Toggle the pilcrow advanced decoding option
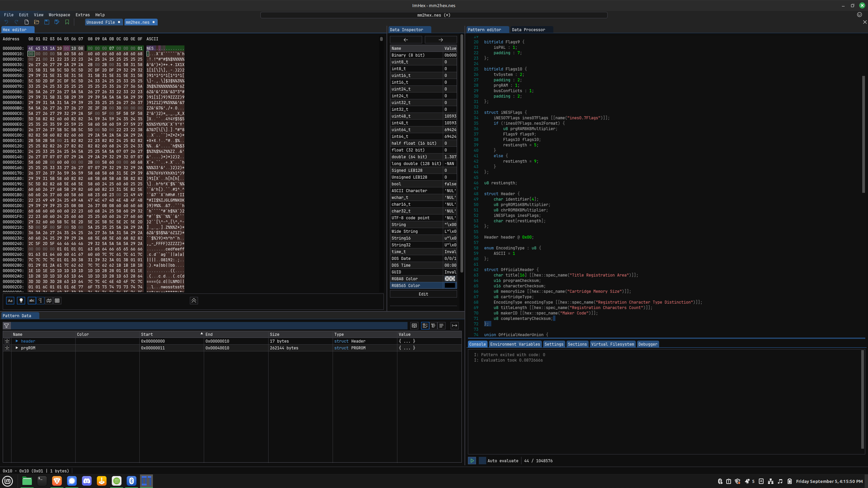Image resolution: width=868 pixels, height=488 pixels. [x=40, y=301]
